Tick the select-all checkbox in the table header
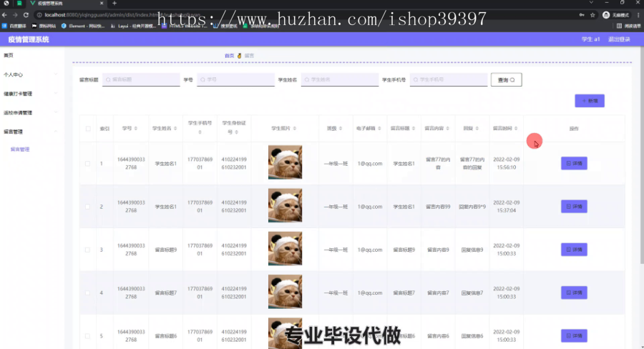The height and width of the screenshot is (349, 644). (x=88, y=129)
